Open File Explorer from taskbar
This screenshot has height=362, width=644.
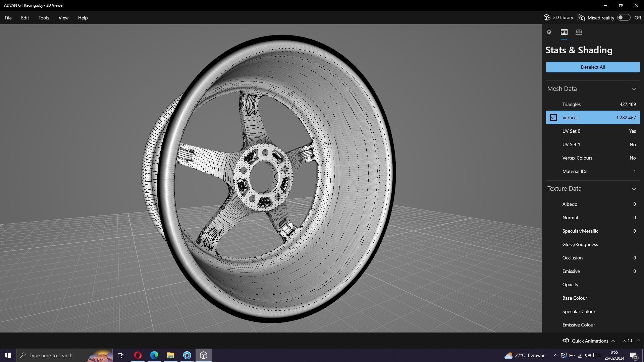[170, 355]
